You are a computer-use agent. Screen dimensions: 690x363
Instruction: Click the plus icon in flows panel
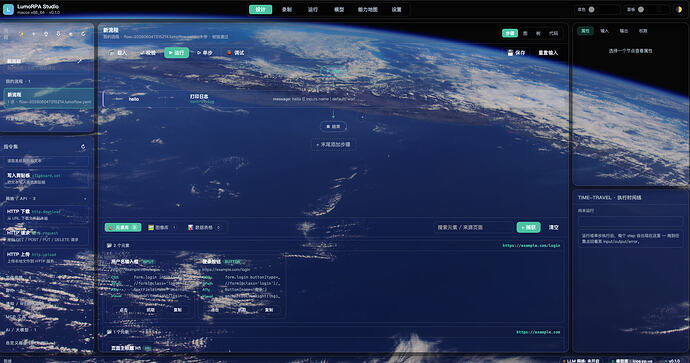click(33, 34)
